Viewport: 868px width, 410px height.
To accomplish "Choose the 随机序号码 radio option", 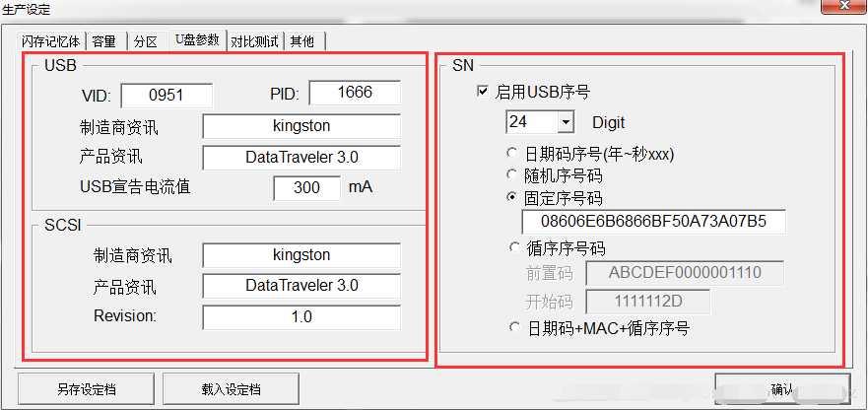I will 513,175.
